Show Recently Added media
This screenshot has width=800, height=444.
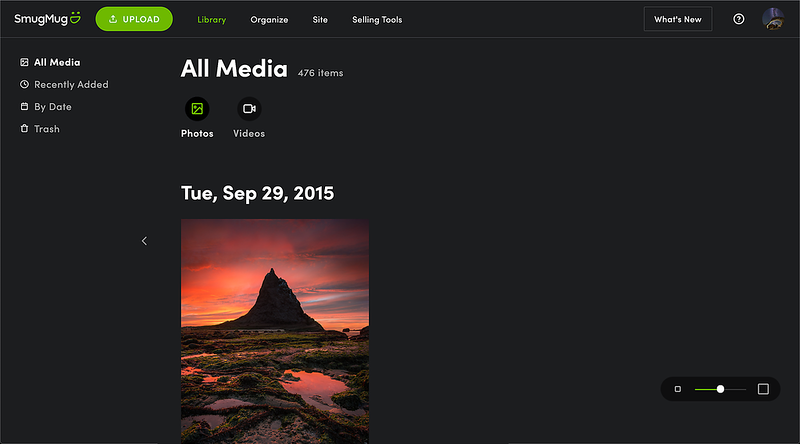click(70, 85)
